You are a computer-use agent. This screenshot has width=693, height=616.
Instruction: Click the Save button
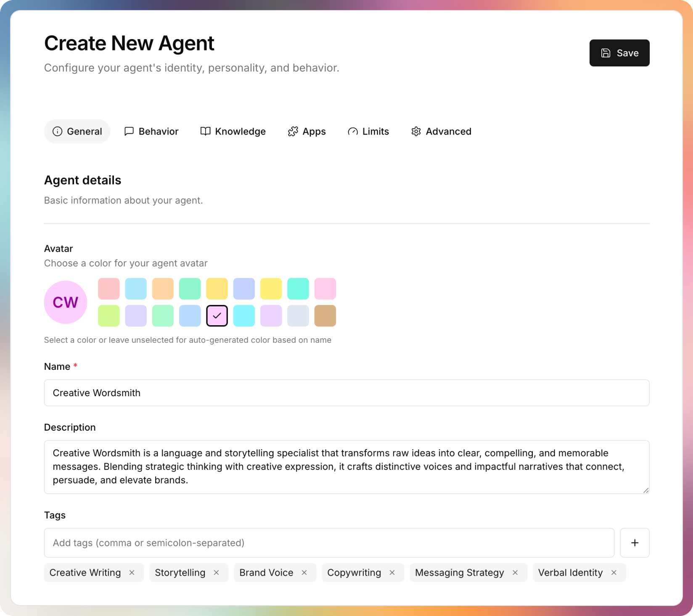tap(619, 53)
